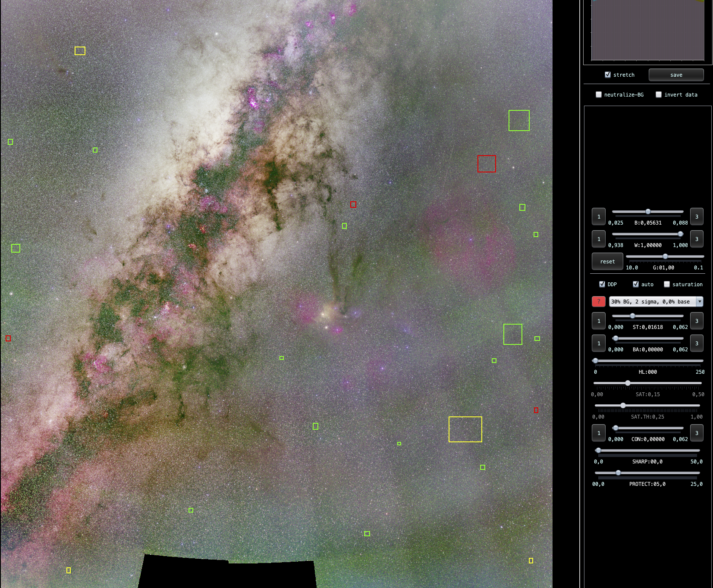713x588 pixels.
Task: Uncheck the DDP option
Action: click(x=602, y=284)
